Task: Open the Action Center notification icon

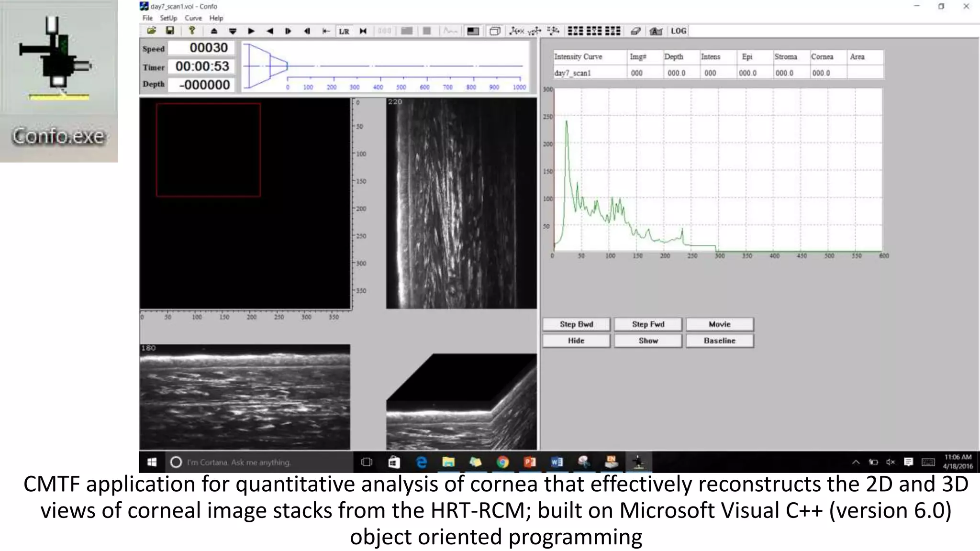Action: point(908,462)
